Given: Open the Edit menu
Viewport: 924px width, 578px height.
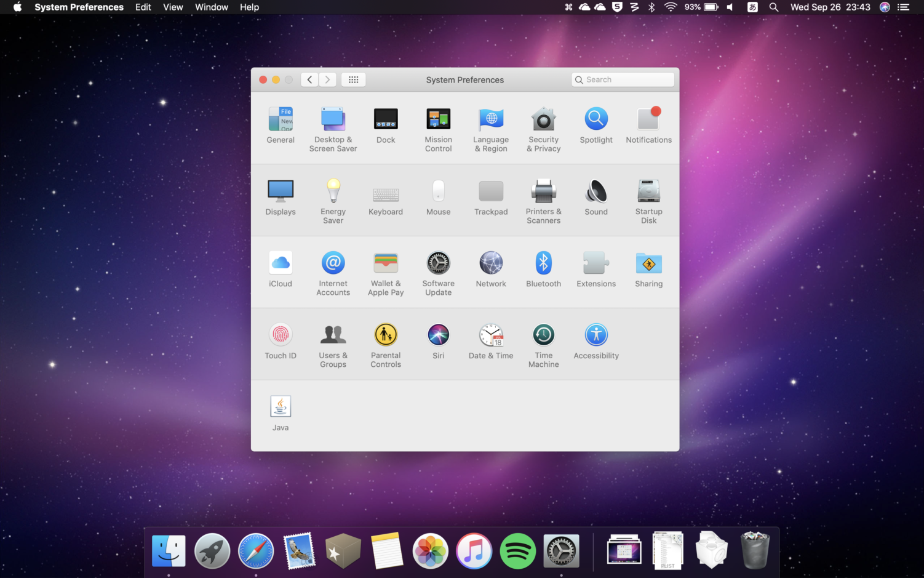Looking at the screenshot, I should (x=143, y=7).
